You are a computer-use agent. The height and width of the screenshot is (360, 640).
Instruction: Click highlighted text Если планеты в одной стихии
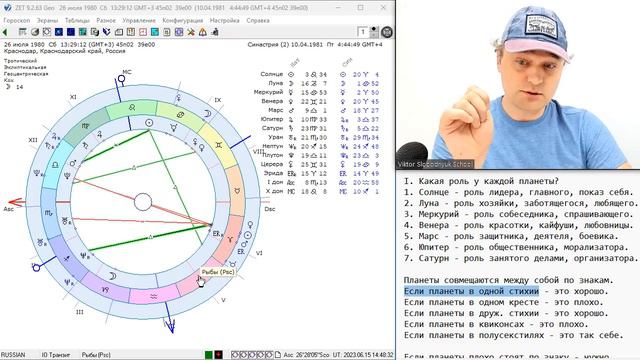471,291
